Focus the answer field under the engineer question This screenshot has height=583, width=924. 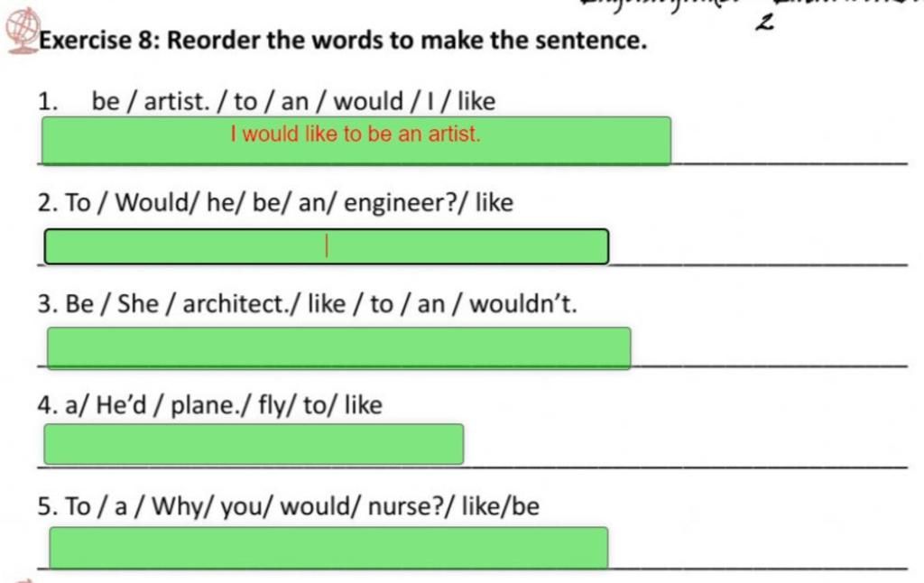click(x=327, y=246)
